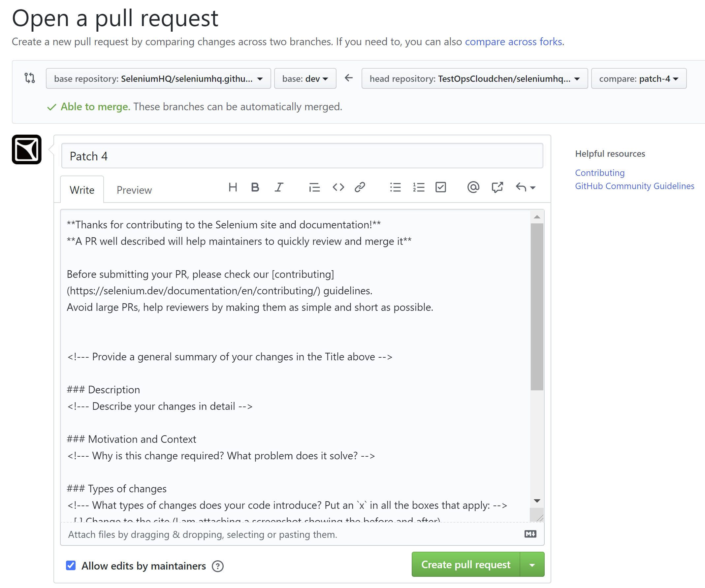Screen dimensions: 705x588
Task: Mention a user with @ icon
Action: (473, 187)
